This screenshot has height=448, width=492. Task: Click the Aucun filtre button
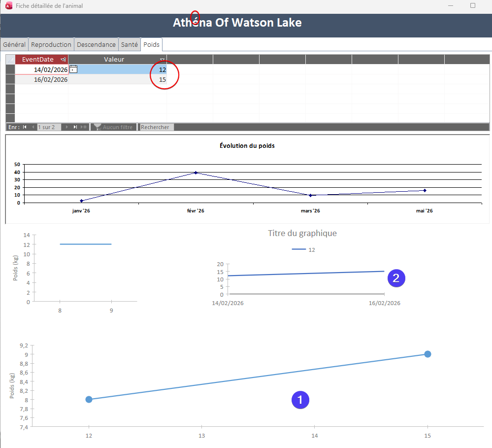114,127
